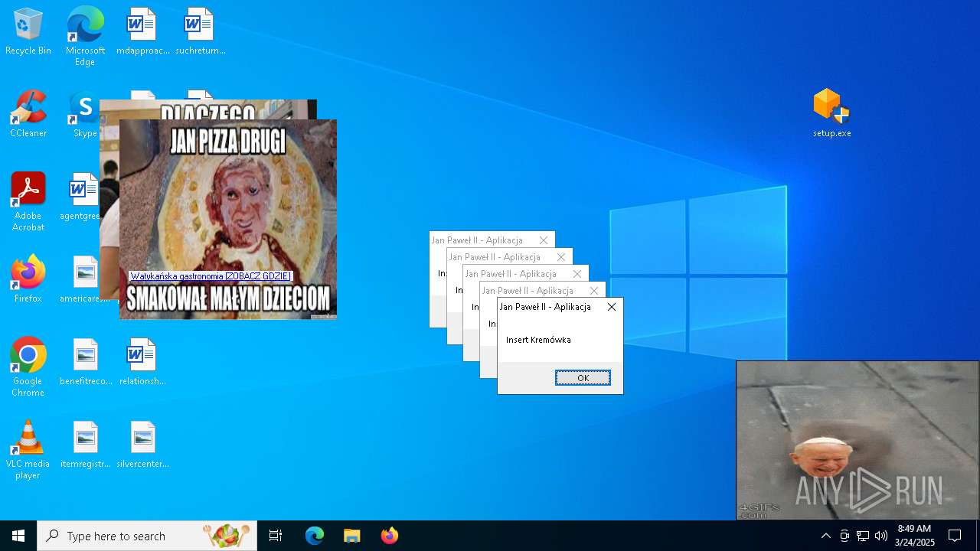Open the notification center
Image resolution: width=980 pixels, height=551 pixels.
[x=955, y=536]
